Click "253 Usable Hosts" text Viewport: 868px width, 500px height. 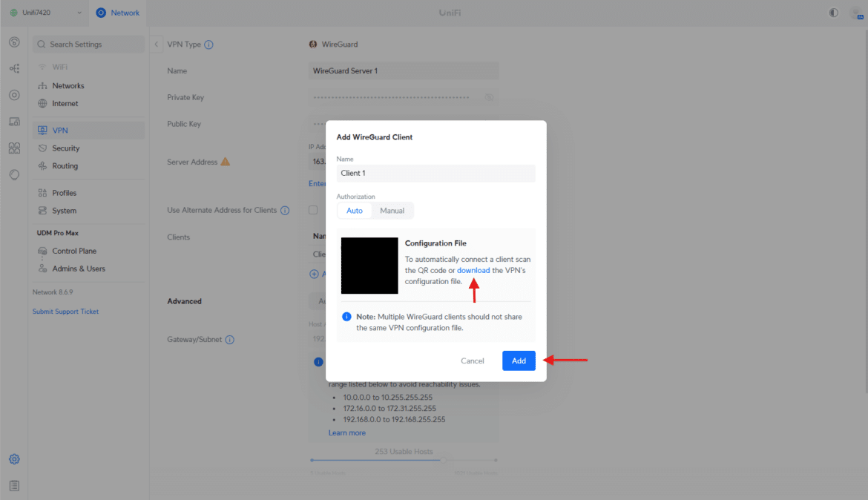tap(404, 452)
